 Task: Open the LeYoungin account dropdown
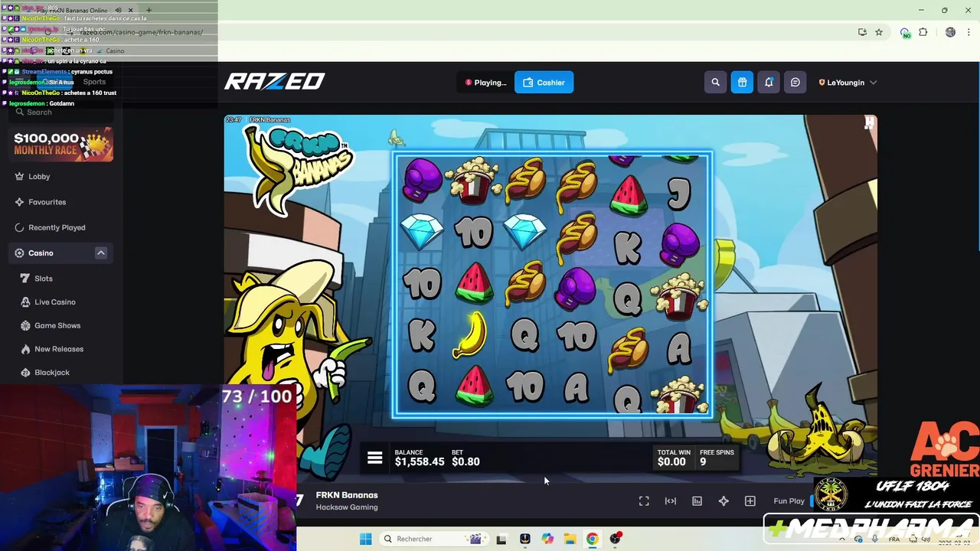click(848, 83)
